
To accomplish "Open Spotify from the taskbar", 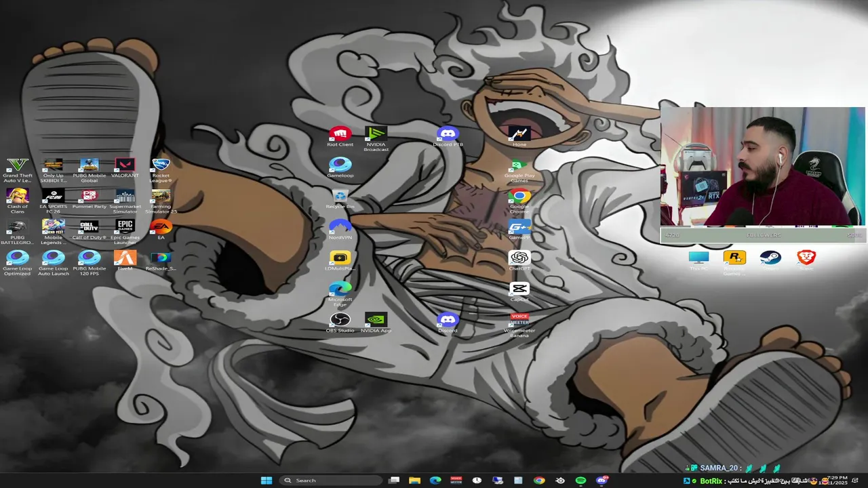I will (580, 481).
